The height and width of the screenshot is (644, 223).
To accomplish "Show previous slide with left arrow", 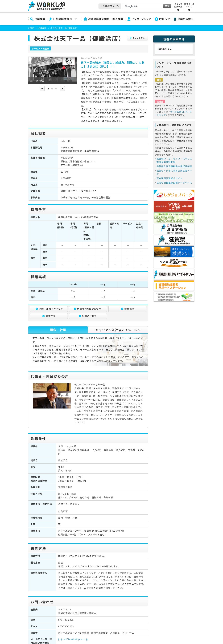I will pyautogui.click(x=42, y=89).
